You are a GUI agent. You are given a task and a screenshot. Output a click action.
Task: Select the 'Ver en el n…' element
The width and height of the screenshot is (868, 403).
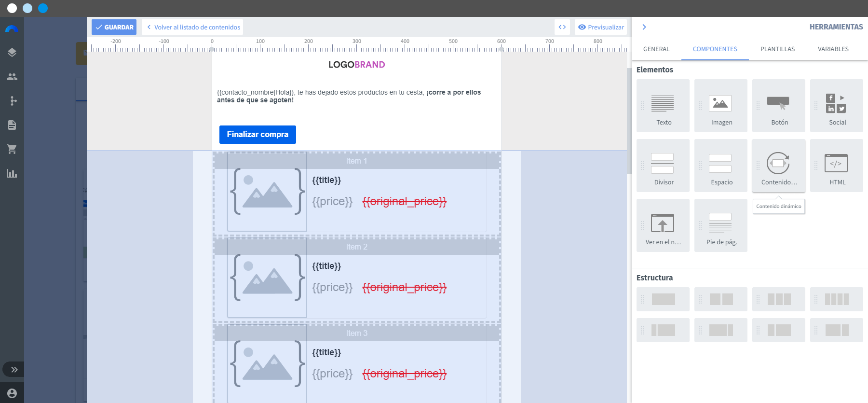tap(663, 225)
